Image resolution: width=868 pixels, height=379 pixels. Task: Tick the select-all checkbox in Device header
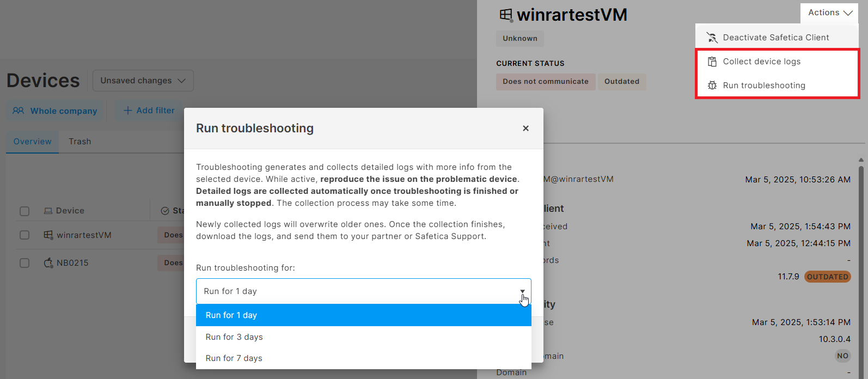click(x=25, y=211)
